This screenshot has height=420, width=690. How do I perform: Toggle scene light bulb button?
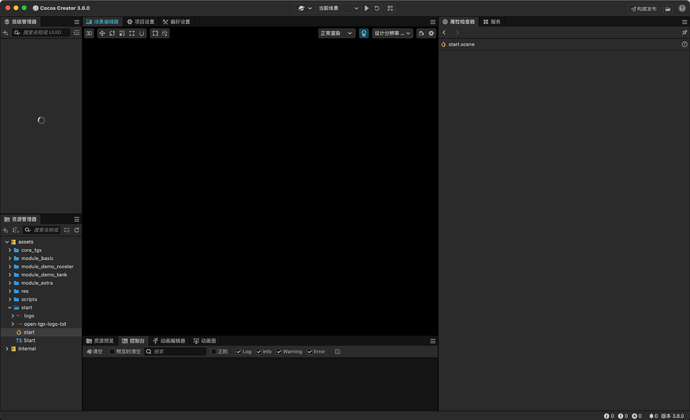[363, 33]
